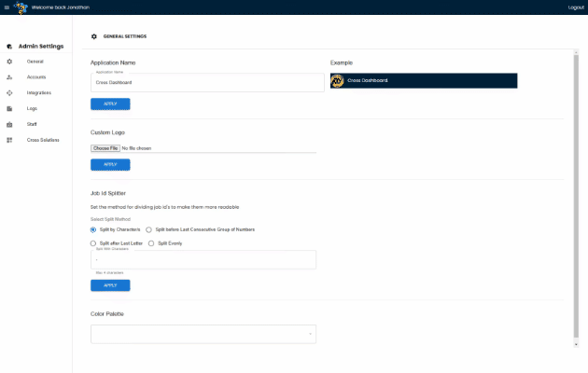Click the page vertical scrollbar thumb
The height and width of the screenshot is (373, 588).
coord(576,195)
